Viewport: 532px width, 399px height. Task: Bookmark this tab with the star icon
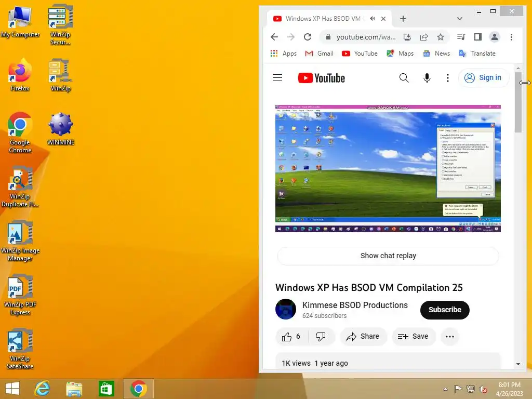[441, 37]
